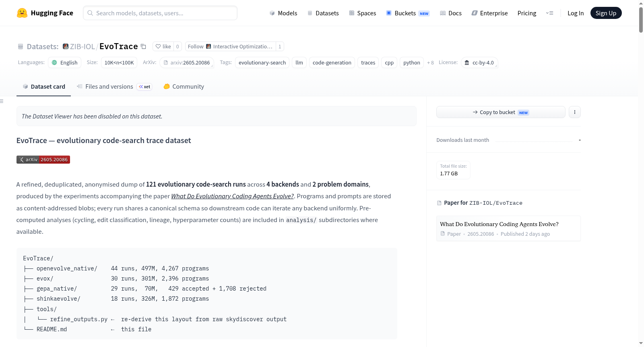Click the ZIB-IOL organization avatar icon
The width and height of the screenshot is (644, 347).
click(x=66, y=46)
